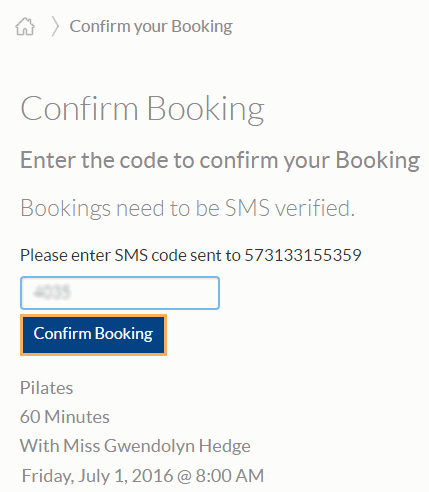Open the 'Confirm your Booking' breadcrumb
429x492 pixels.
[151, 27]
